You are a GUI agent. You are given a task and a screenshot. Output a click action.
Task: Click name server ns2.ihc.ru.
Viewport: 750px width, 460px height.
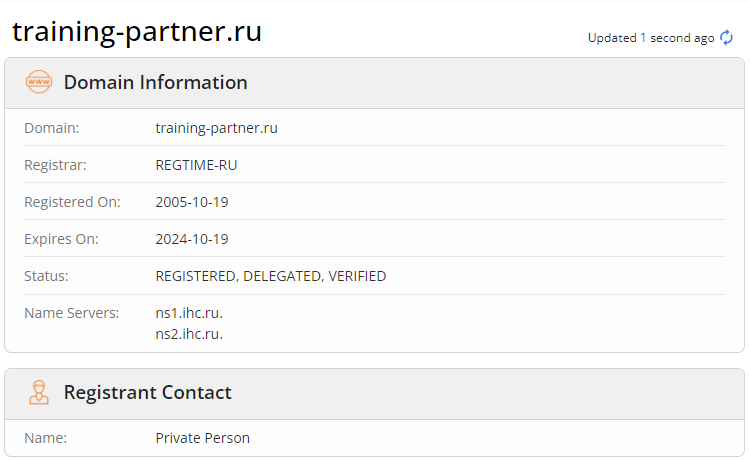coord(189,334)
